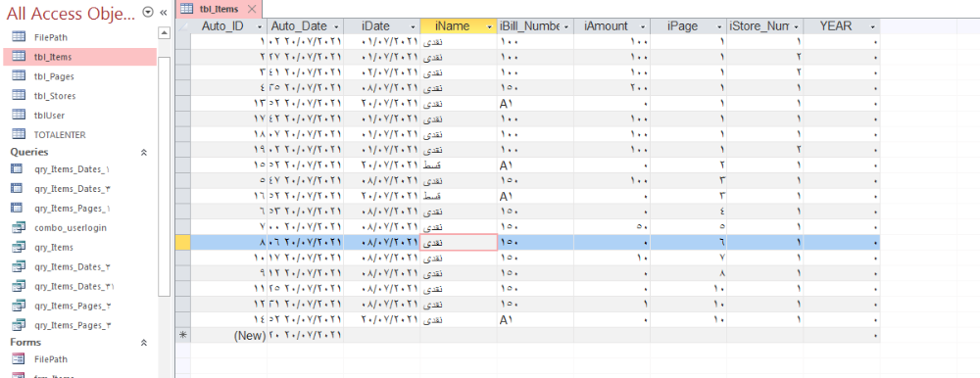Viewport: 980px width, 378px height.
Task: Open qry_Items query icon
Action: tap(19, 248)
